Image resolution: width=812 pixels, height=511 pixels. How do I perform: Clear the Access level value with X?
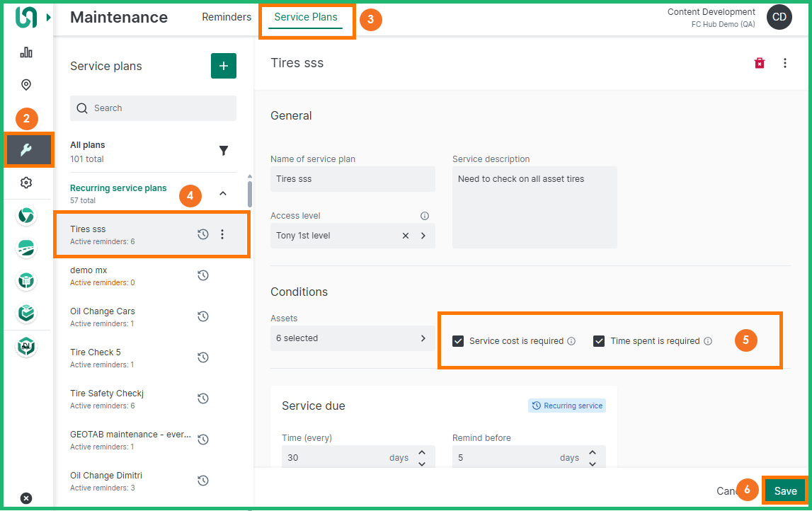pyautogui.click(x=406, y=236)
